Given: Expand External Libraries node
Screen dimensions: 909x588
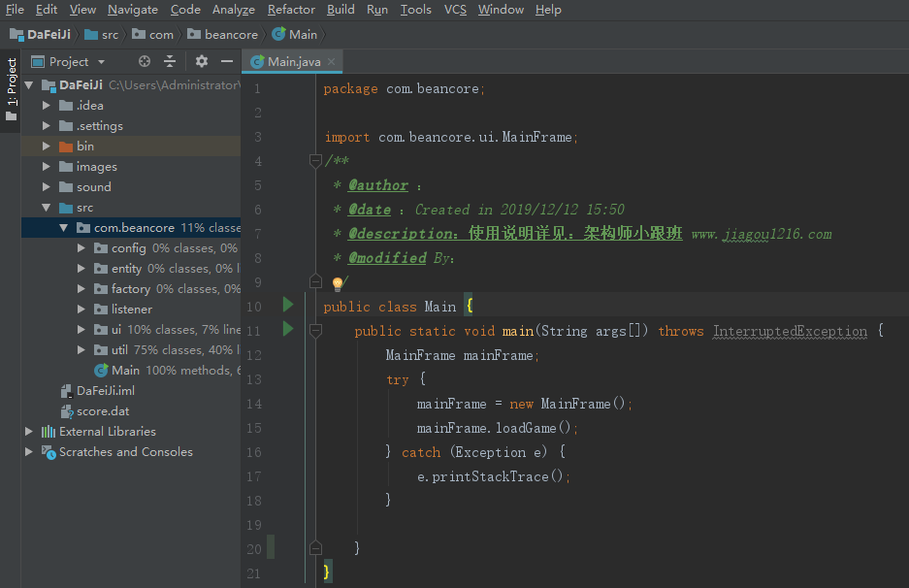Looking at the screenshot, I should (x=29, y=432).
